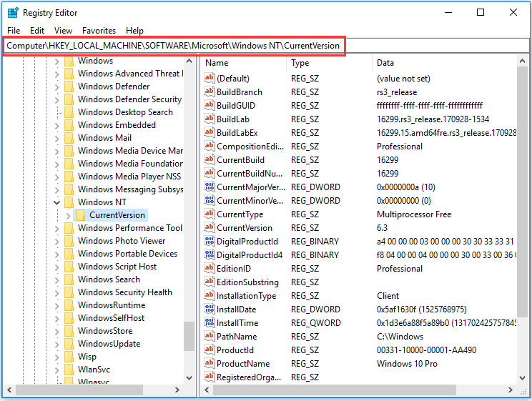Click tree pane scroll-right arrow
The image size is (532, 401).
177,390
